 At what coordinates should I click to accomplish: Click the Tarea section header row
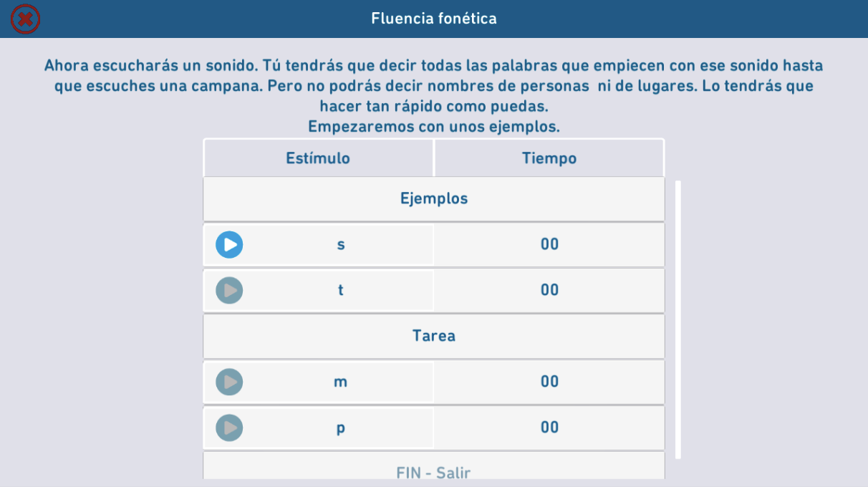pos(434,336)
